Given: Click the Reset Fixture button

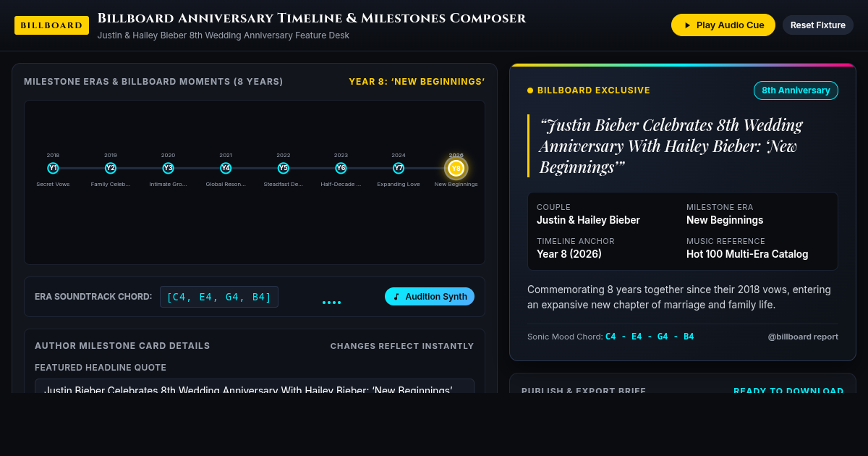Looking at the screenshot, I should click(818, 25).
